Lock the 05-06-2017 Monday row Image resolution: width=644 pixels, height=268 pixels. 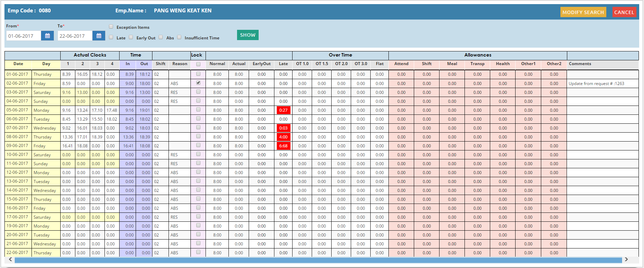click(x=198, y=110)
